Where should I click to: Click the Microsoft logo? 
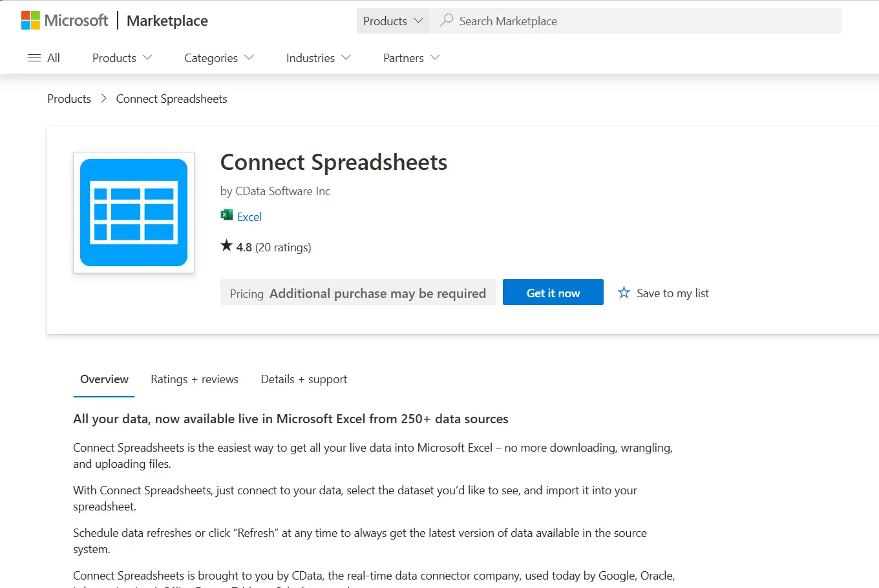[65, 21]
